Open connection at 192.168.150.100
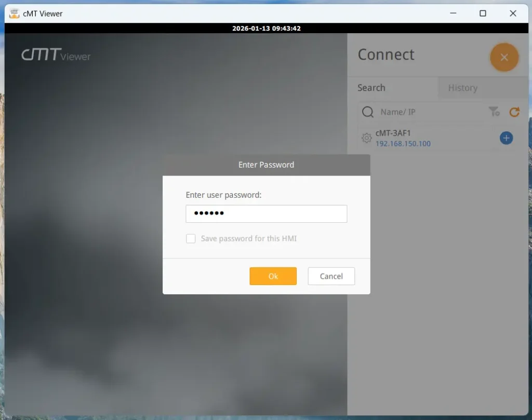Image resolution: width=532 pixels, height=420 pixels. pyautogui.click(x=403, y=143)
